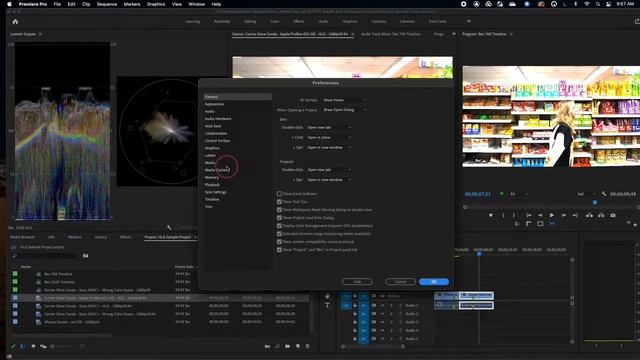Click the Project panel search field

point(44,256)
